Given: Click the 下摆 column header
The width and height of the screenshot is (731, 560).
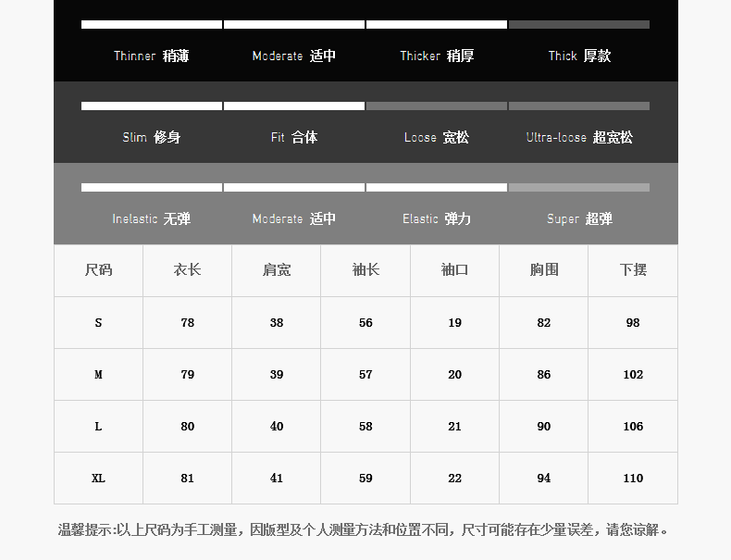Looking at the screenshot, I should 633,270.
